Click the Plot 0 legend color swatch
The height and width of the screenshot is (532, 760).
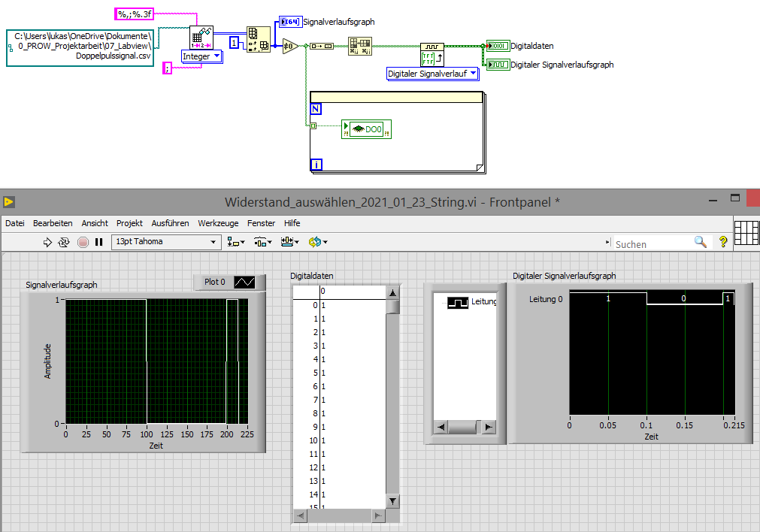tap(244, 282)
